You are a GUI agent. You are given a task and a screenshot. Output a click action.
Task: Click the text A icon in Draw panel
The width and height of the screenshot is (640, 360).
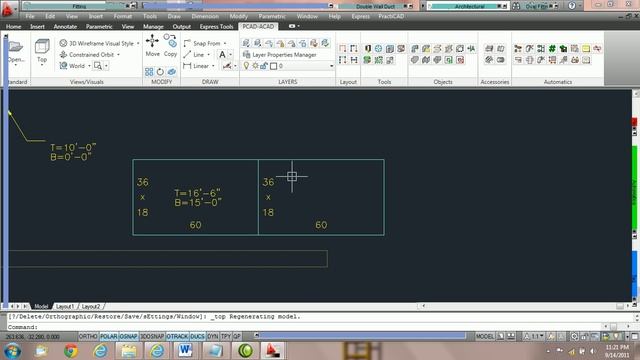(x=222, y=54)
